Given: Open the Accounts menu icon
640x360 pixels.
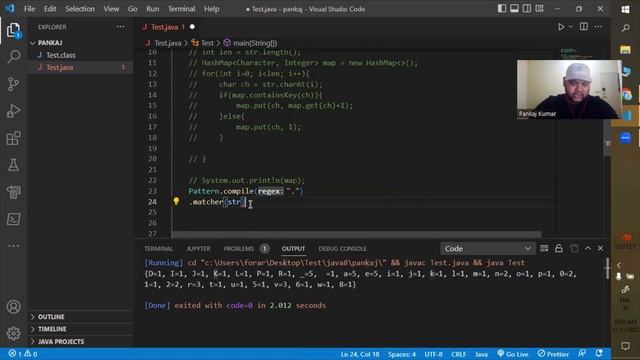Looking at the screenshot, I should coord(13,307).
